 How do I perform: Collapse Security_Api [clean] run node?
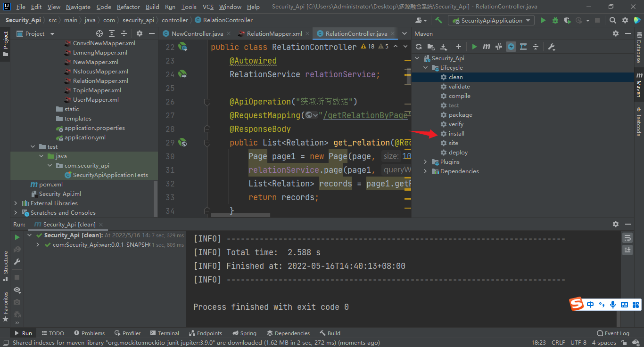pos(30,235)
